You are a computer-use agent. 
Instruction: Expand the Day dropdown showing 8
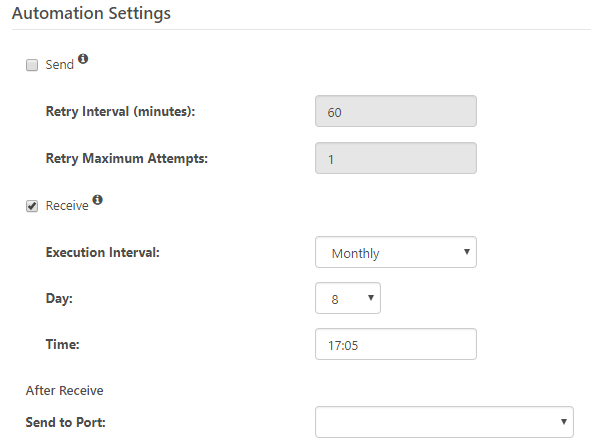coord(348,298)
